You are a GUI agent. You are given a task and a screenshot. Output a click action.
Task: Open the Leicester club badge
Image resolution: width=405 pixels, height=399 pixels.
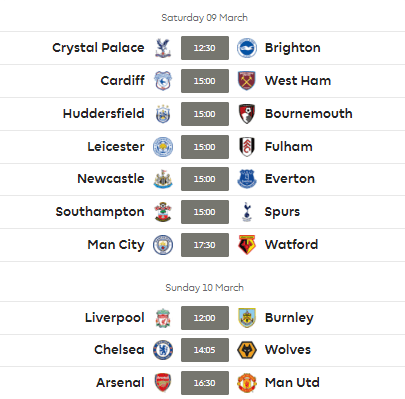(163, 147)
